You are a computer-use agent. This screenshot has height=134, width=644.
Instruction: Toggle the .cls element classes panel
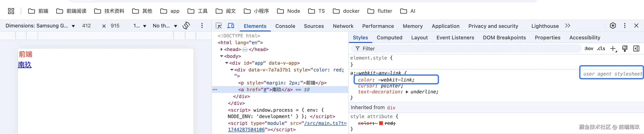point(601,49)
